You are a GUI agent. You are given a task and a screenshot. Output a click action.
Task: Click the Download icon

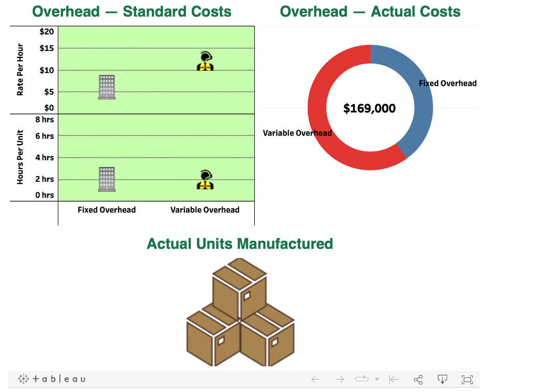[x=443, y=379]
